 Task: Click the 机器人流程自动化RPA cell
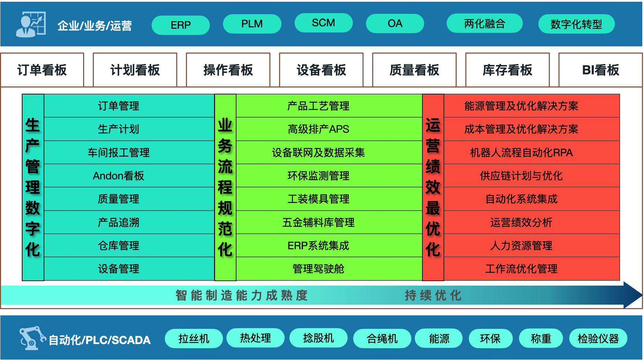(532, 152)
